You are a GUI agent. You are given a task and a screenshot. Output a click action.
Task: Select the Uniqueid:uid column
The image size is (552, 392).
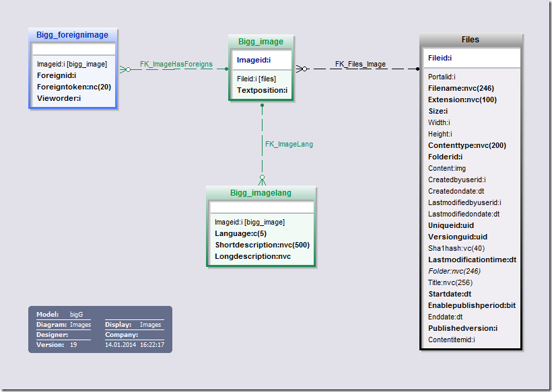451,225
